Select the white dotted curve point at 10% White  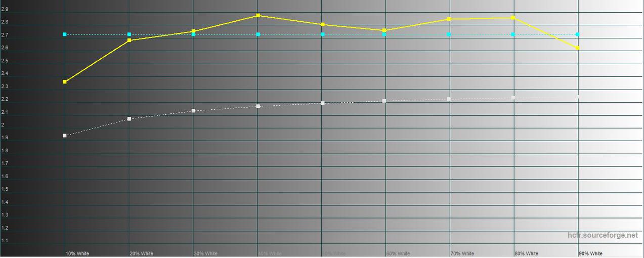(x=65, y=136)
